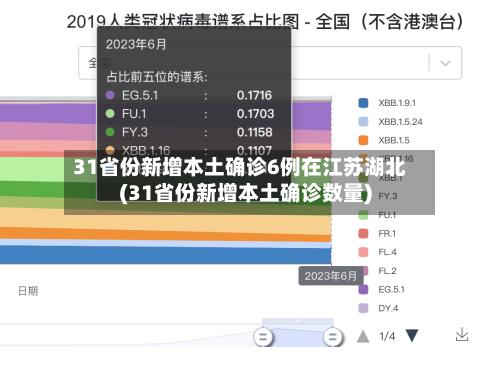Click tooltip value 0.1158 for FY.3

click(255, 132)
